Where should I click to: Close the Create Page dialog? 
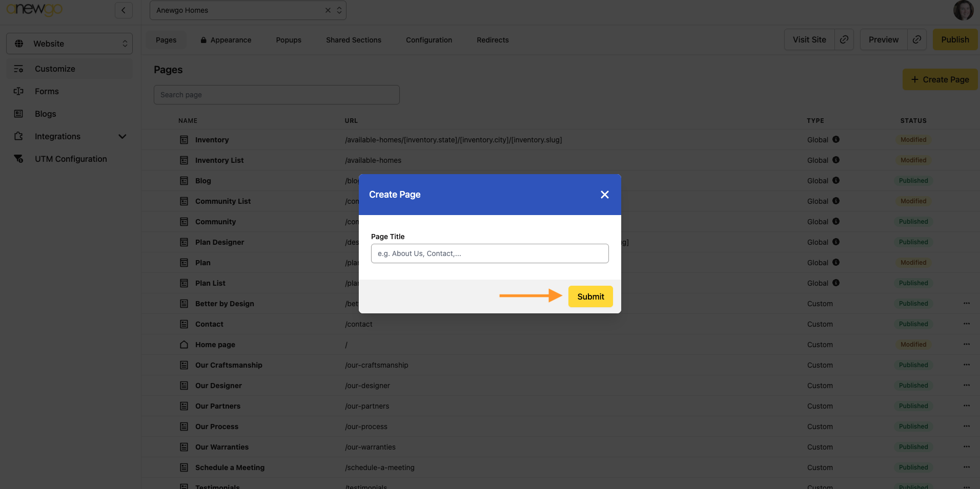coord(605,195)
